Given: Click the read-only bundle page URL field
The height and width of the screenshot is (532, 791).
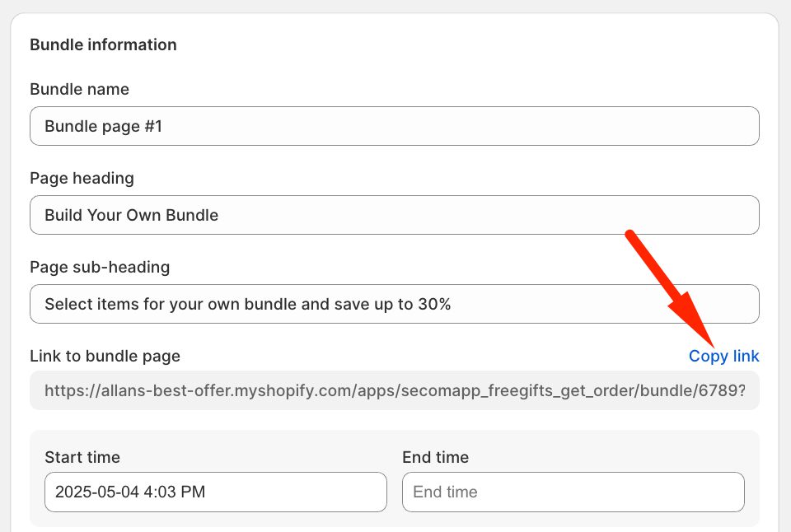Looking at the screenshot, I should point(394,390).
